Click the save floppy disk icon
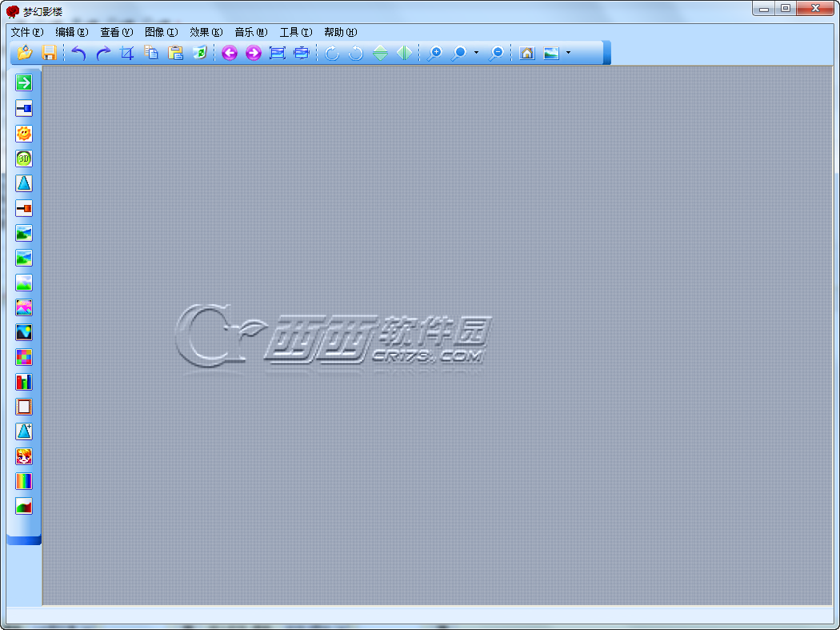This screenshot has height=630, width=840. click(x=49, y=53)
